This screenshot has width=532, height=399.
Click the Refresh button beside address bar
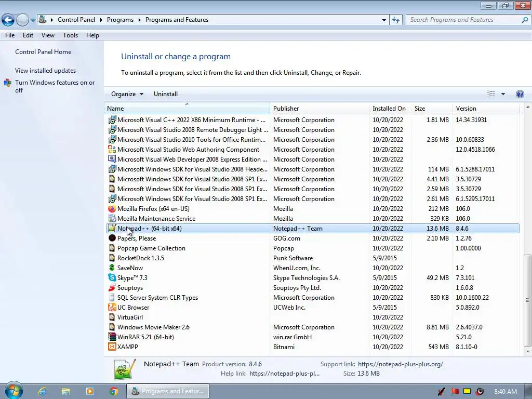395,20
